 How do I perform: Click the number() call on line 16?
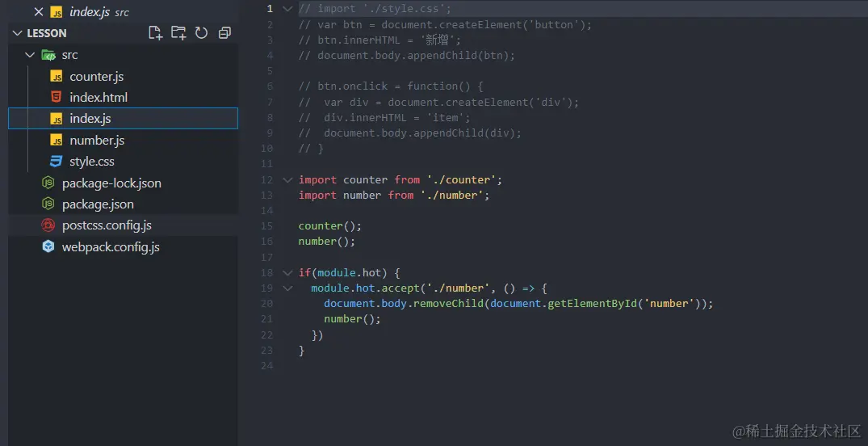click(326, 242)
